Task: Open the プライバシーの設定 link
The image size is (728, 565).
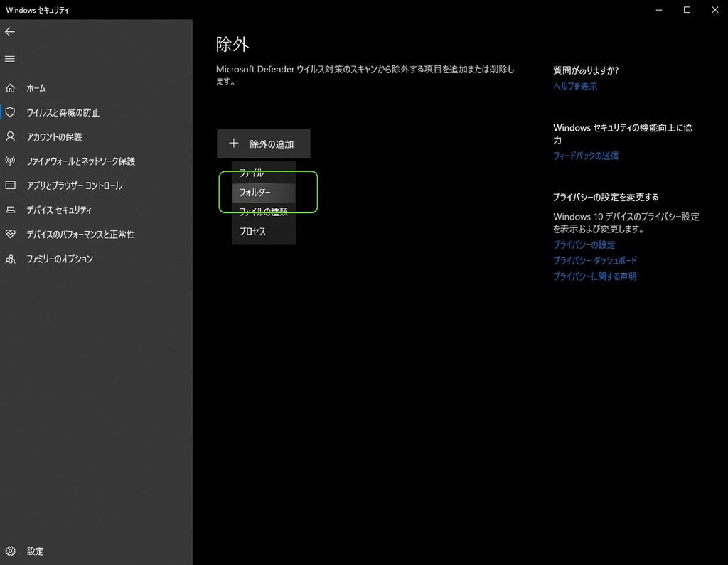Action: click(584, 244)
